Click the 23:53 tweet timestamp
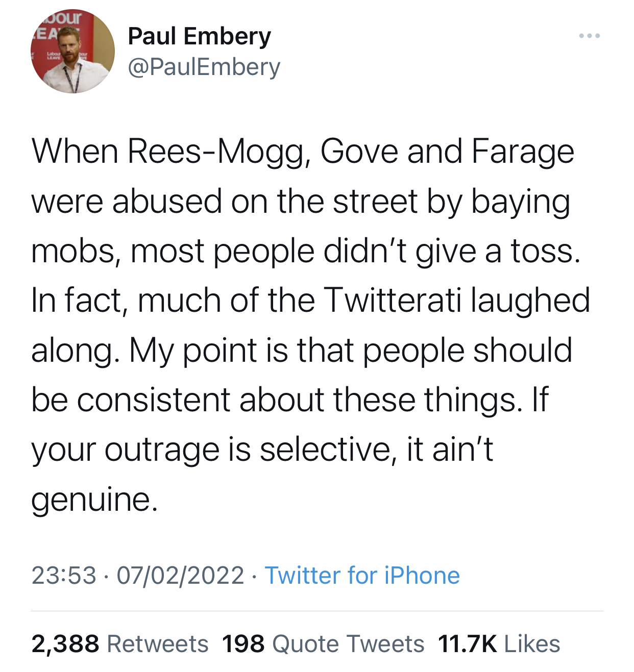This screenshot has height=672, width=634. 64,576
